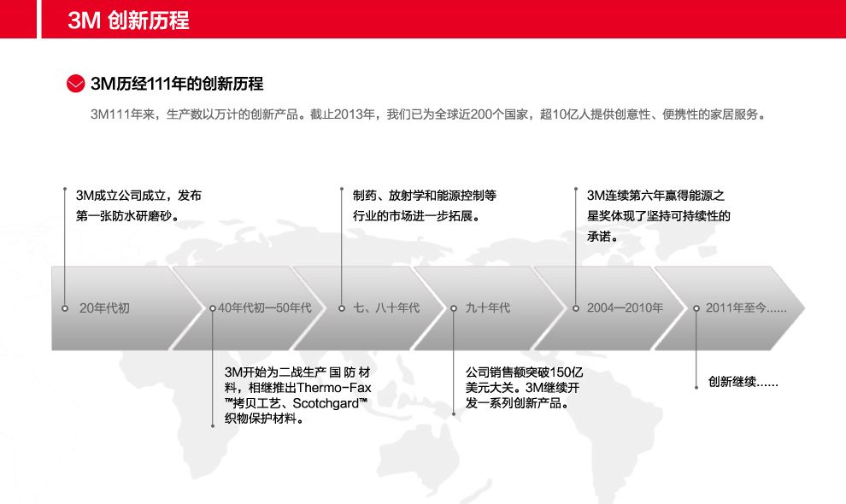Click text 公司销售额突破150亿

click(x=525, y=372)
